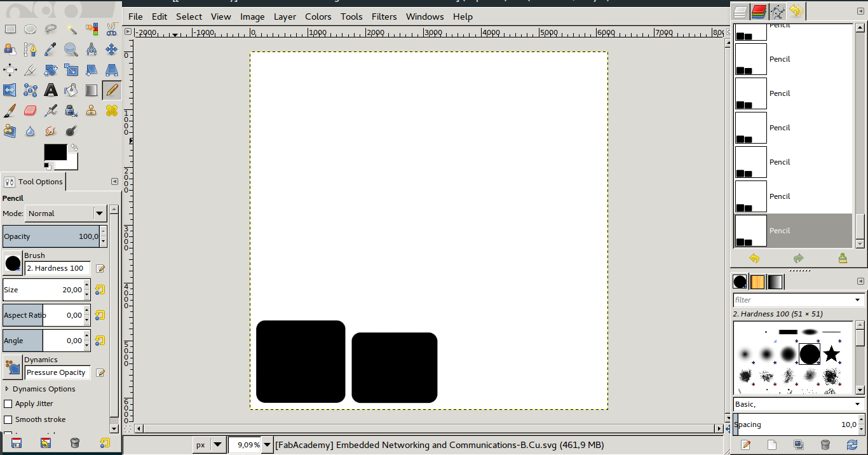Select the Move tool
The height and width of the screenshot is (455, 868).
(x=112, y=50)
